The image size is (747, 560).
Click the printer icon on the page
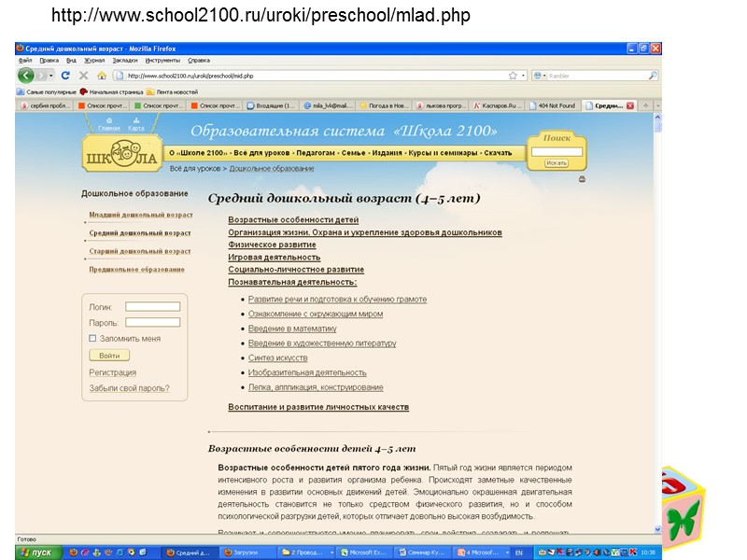pos(582,179)
